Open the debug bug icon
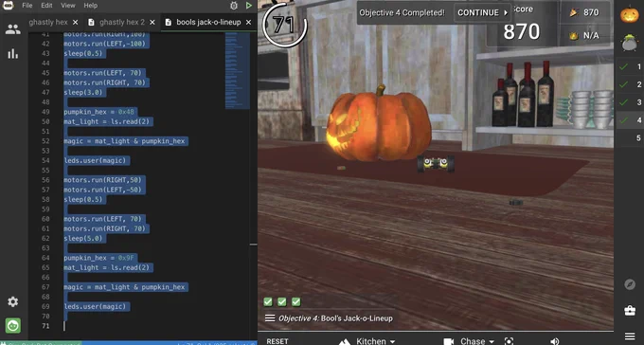The width and height of the screenshot is (644, 345). pyautogui.click(x=234, y=6)
